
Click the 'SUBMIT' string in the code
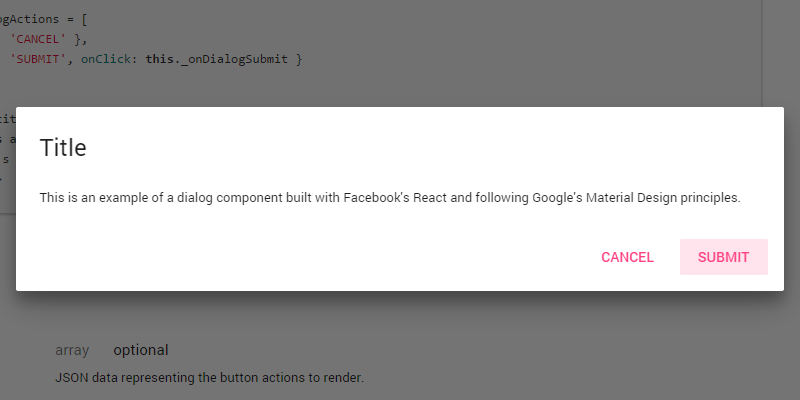37,59
